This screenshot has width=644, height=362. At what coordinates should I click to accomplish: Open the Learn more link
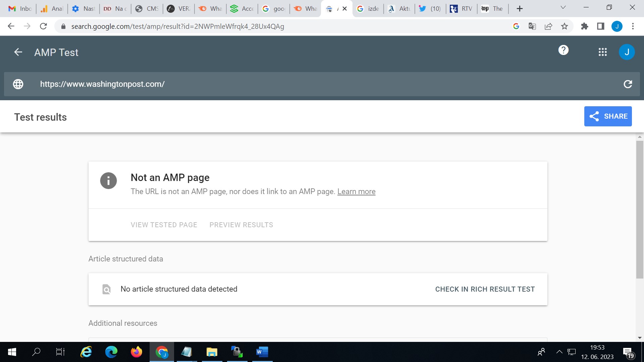pos(356,191)
